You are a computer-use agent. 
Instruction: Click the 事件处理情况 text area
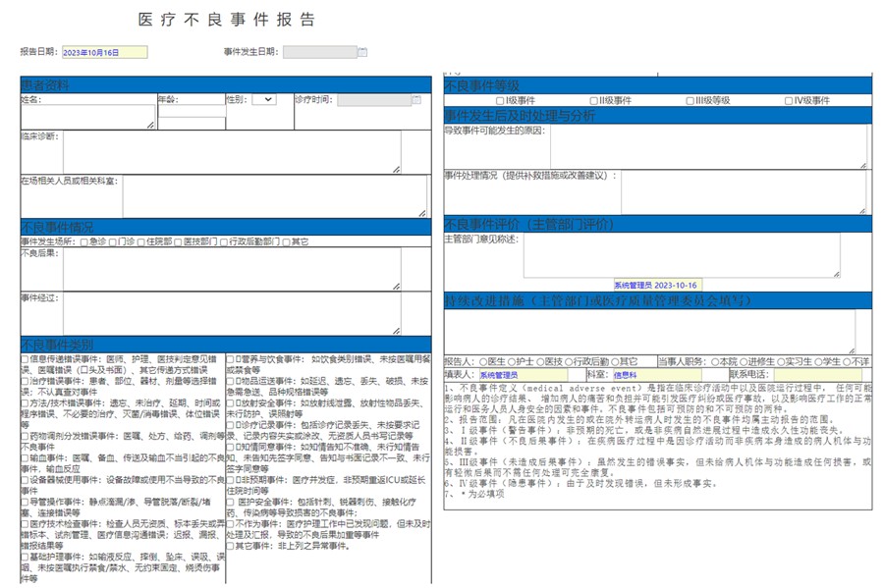(744, 192)
